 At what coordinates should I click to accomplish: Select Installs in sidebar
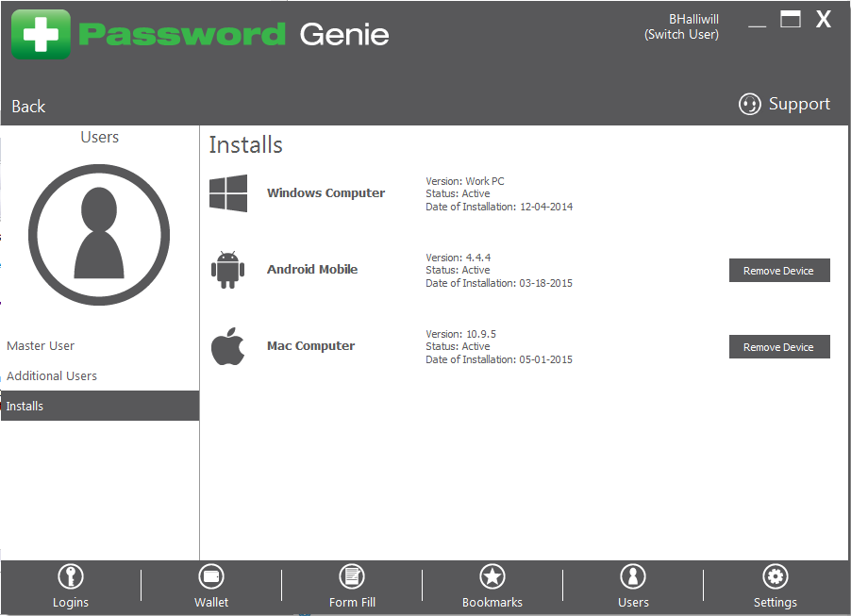pos(100,406)
